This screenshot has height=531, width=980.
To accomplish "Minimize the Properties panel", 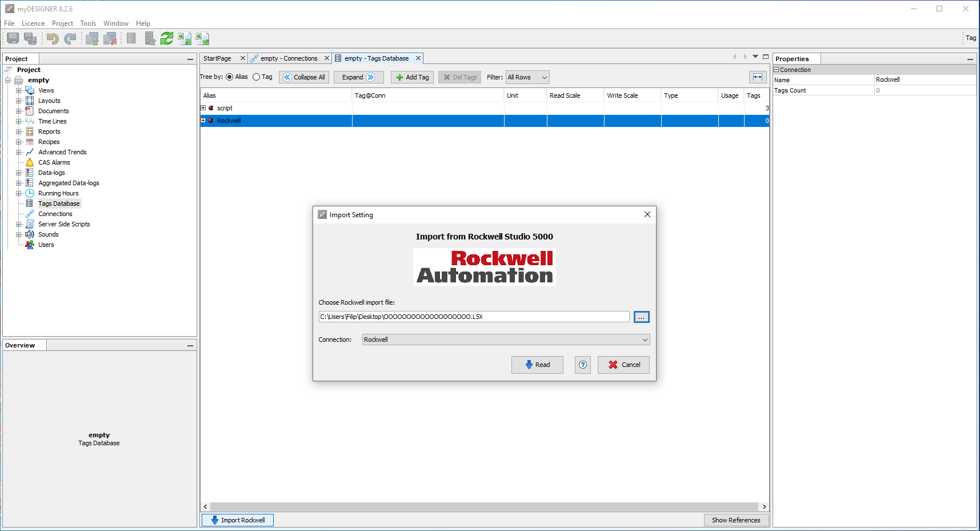I will [x=970, y=59].
